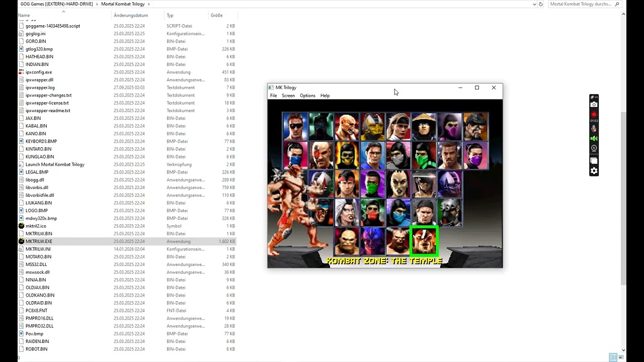Maximize the MK Trilogy window
644x362 pixels.
pyautogui.click(x=477, y=87)
